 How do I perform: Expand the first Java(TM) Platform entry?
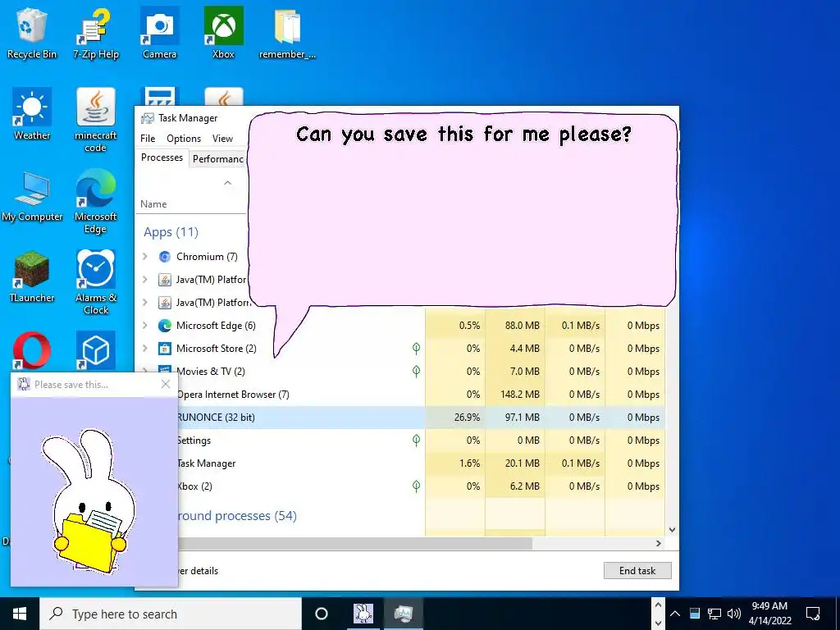click(144, 280)
